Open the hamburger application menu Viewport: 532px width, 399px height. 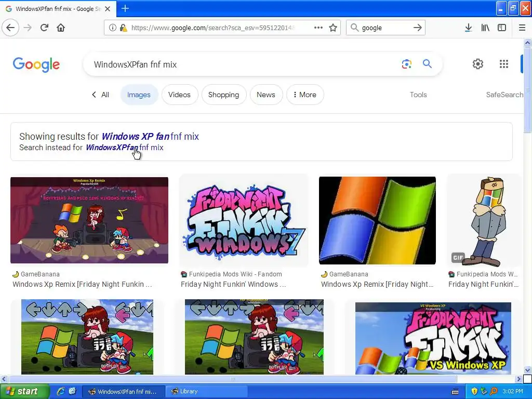[x=522, y=28]
